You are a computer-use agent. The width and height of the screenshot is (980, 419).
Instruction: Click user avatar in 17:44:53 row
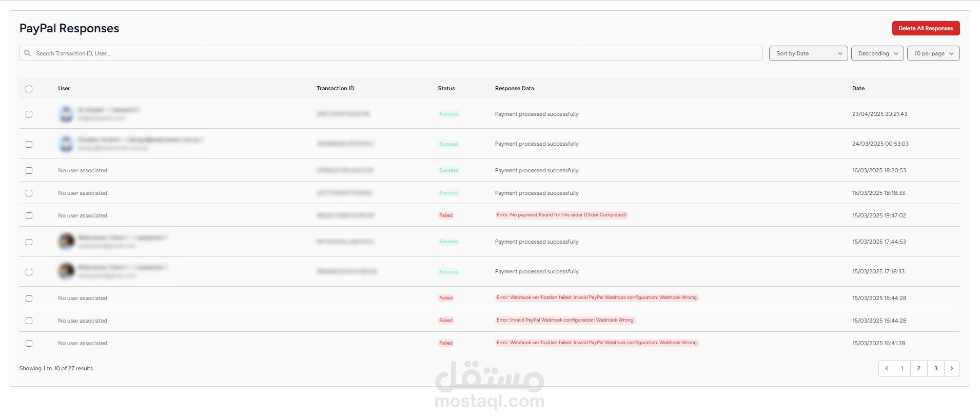click(66, 241)
